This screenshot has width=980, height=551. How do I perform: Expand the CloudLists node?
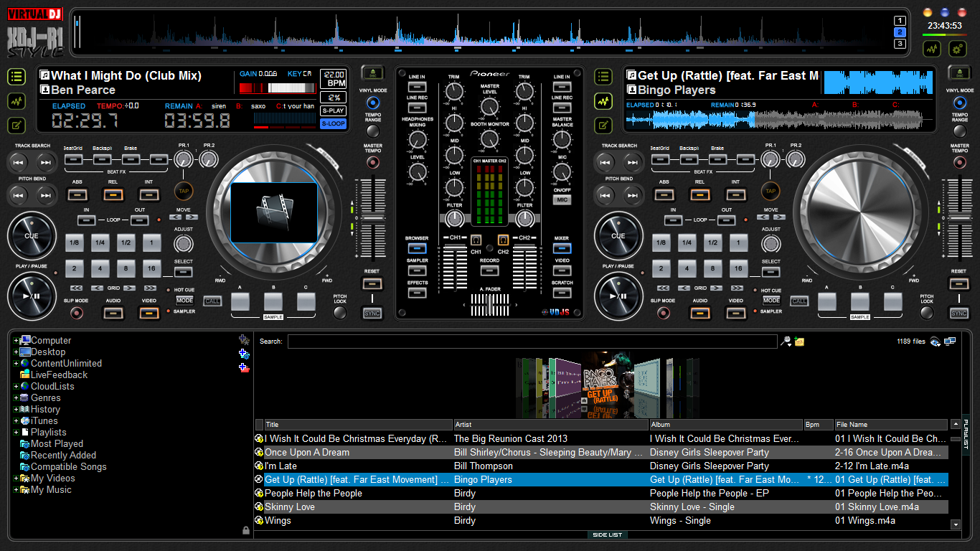(x=16, y=387)
